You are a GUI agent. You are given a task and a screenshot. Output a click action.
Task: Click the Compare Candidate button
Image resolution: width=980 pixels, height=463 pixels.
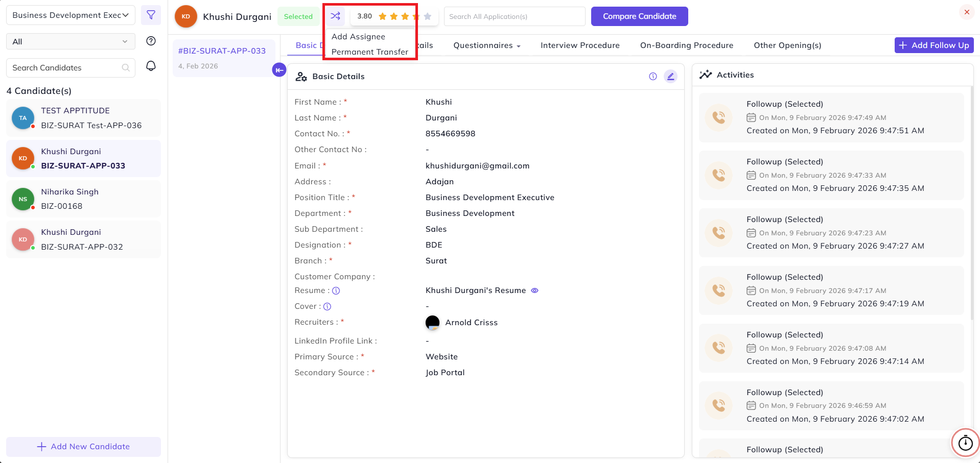(639, 16)
